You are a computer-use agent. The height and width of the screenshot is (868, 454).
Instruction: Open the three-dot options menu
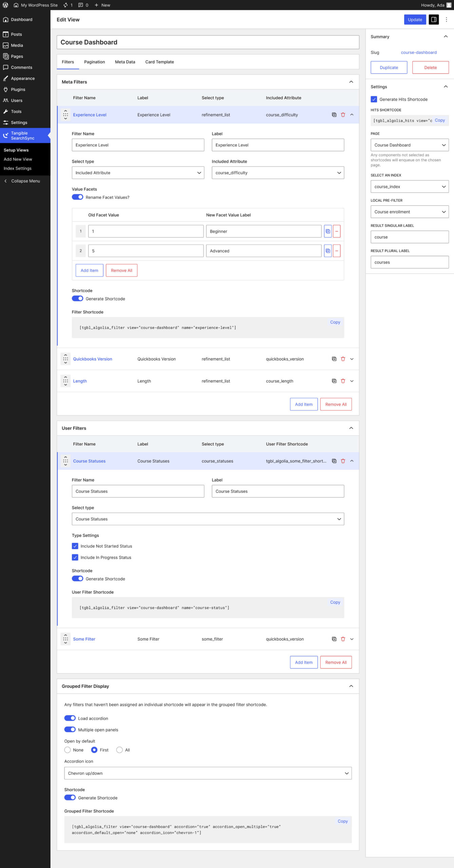click(446, 20)
